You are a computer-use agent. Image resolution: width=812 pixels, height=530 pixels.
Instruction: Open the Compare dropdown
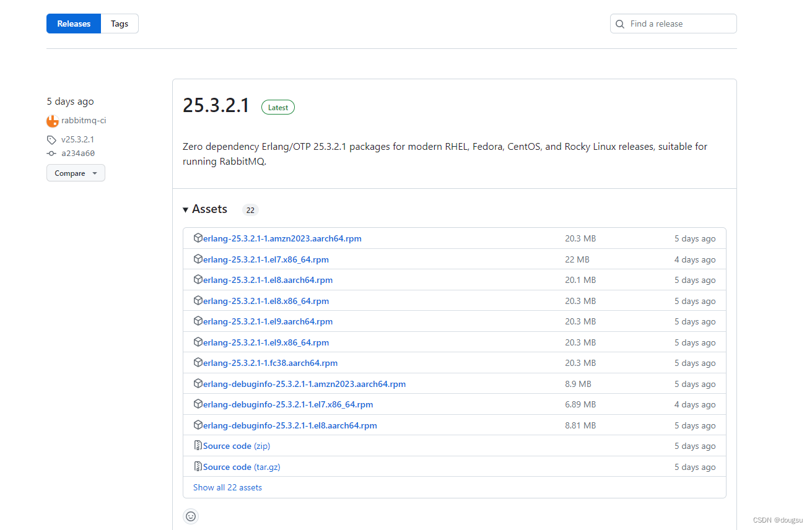[76, 173]
